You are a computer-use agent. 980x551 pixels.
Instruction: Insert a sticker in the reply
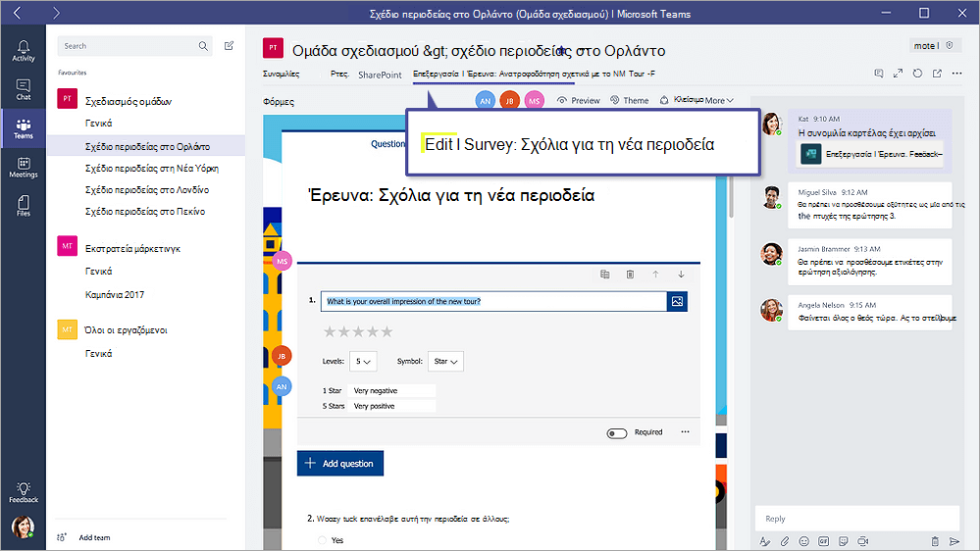coord(843,541)
